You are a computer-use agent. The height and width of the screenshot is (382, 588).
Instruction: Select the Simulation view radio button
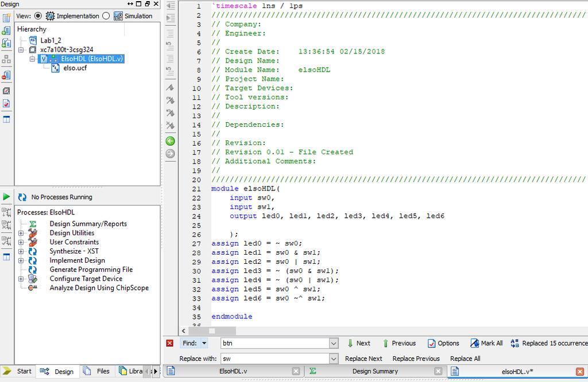(106, 16)
